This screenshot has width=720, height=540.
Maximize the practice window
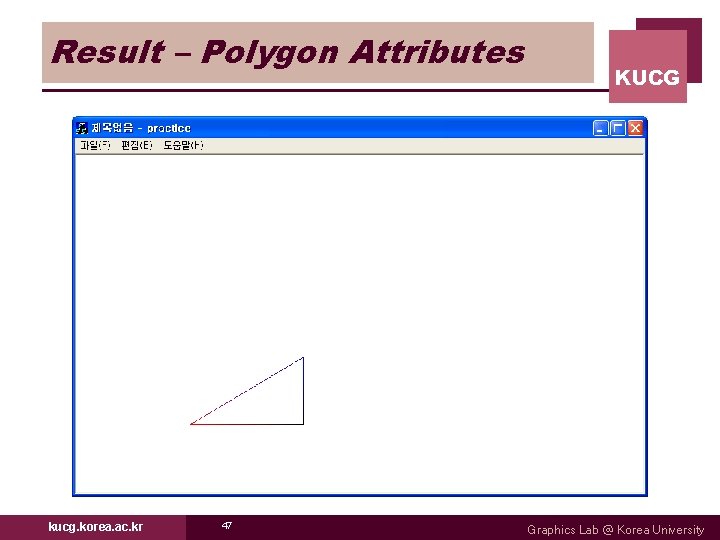click(x=618, y=128)
